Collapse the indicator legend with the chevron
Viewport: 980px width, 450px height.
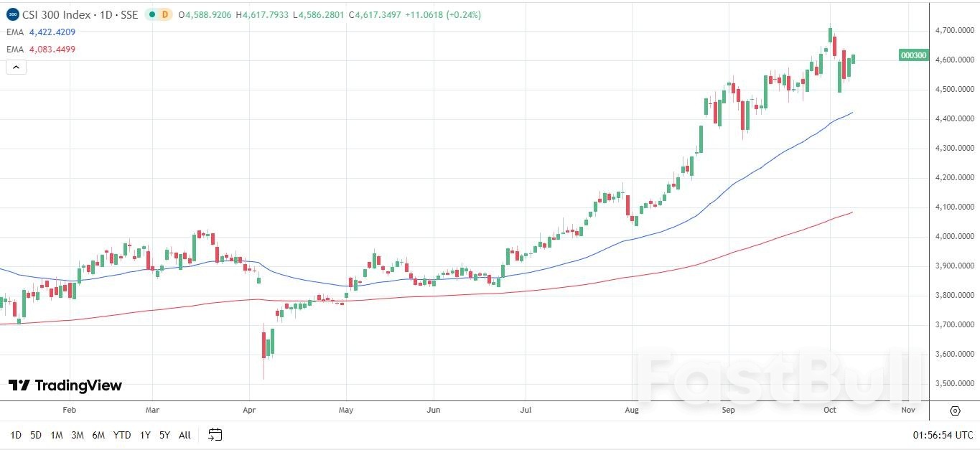[x=16, y=67]
